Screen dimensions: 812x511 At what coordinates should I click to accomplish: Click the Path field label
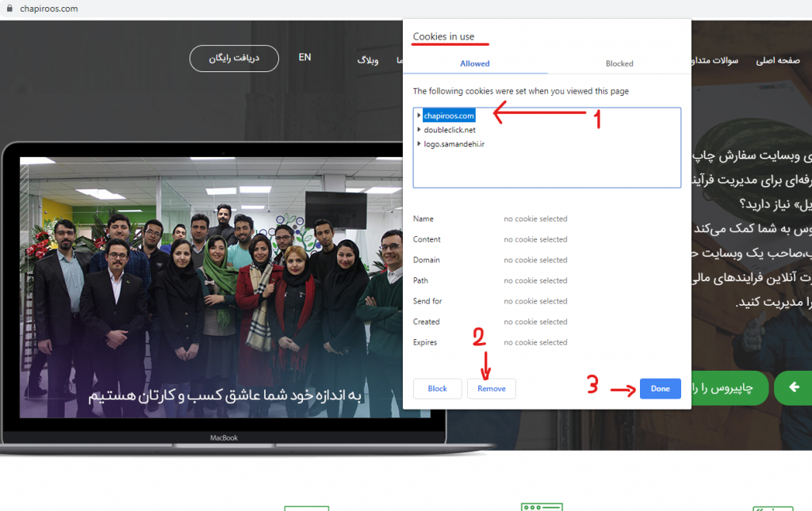420,280
